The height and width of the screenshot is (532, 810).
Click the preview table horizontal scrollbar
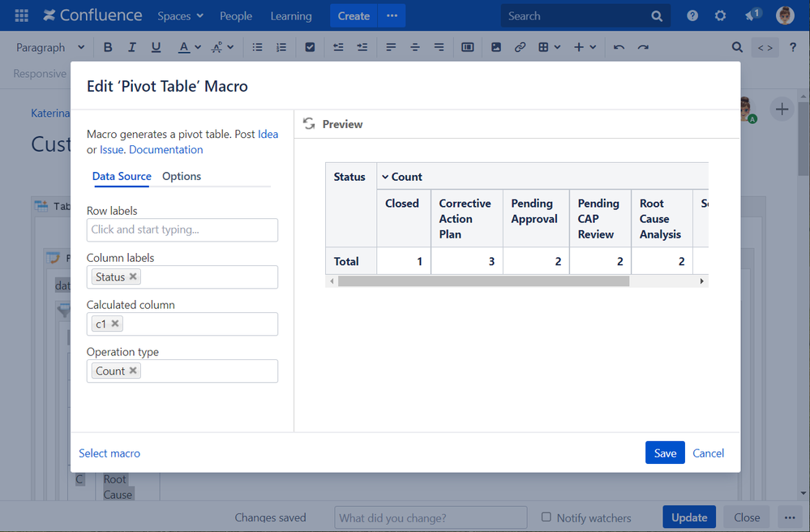pos(483,281)
